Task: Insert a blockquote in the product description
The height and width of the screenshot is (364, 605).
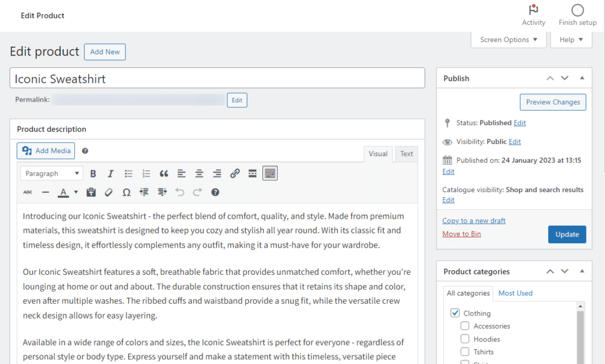Action: 164,173
